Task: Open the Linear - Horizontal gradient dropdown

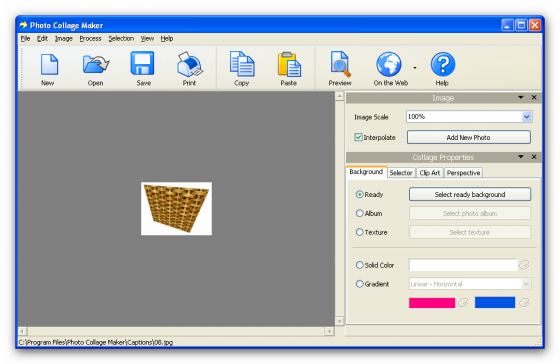Action: point(526,284)
